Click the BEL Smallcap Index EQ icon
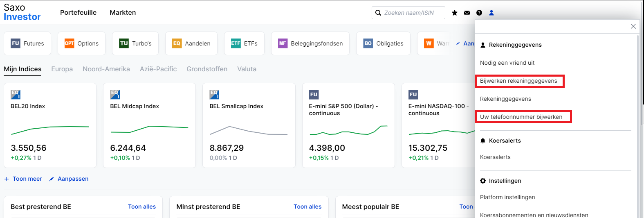 click(x=214, y=95)
